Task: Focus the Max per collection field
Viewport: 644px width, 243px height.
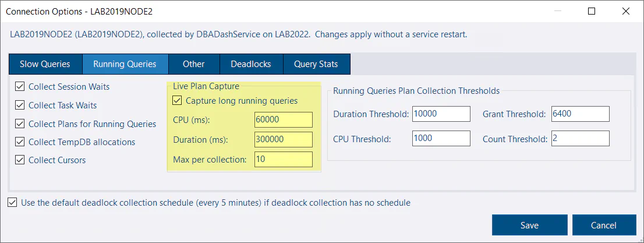Action: click(x=284, y=159)
